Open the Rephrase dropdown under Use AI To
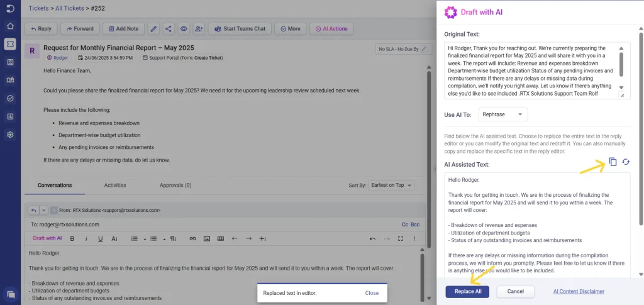Image resolution: width=644 pixels, height=305 pixels. (503, 114)
